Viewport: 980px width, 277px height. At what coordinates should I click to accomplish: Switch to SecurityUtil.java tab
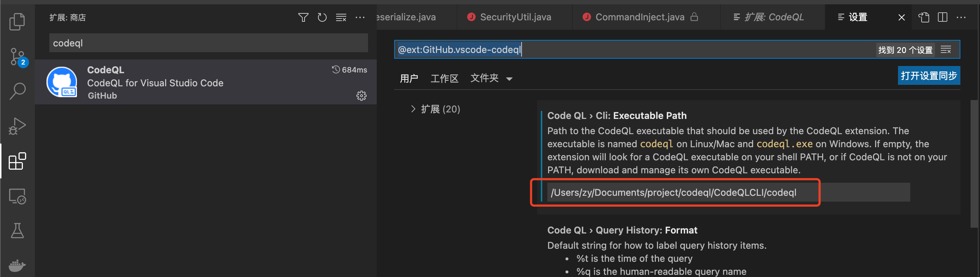(515, 17)
